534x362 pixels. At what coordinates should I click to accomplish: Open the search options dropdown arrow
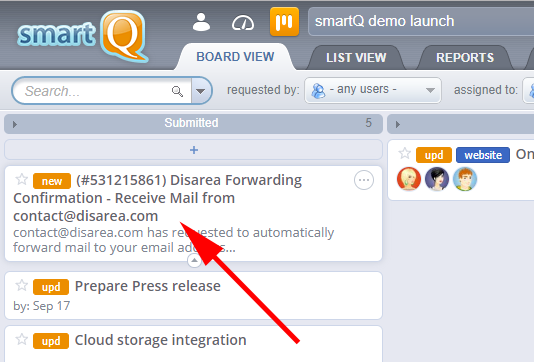coord(201,91)
